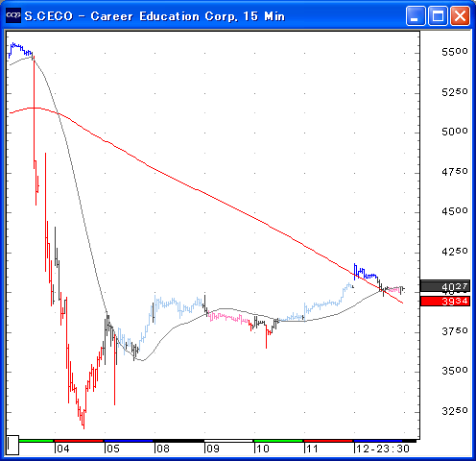The image size is (476, 461).
Task: Click the small box at time axis left corner
Action: coord(12,445)
